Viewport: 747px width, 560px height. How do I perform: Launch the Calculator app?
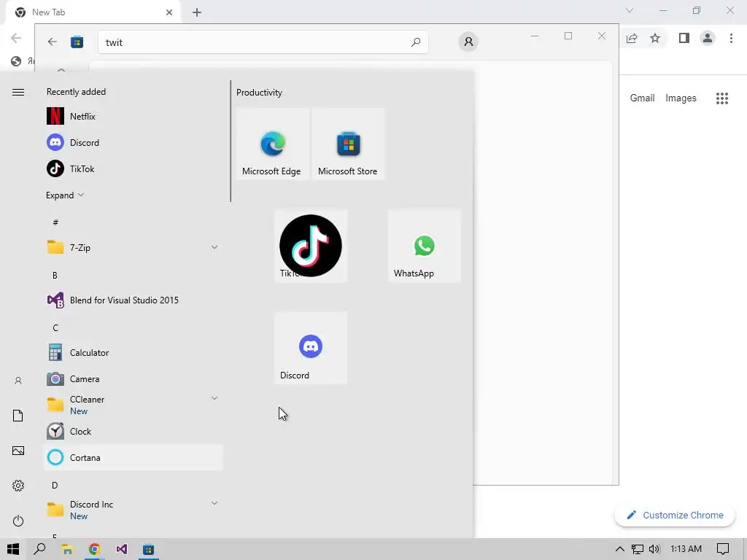click(133, 352)
